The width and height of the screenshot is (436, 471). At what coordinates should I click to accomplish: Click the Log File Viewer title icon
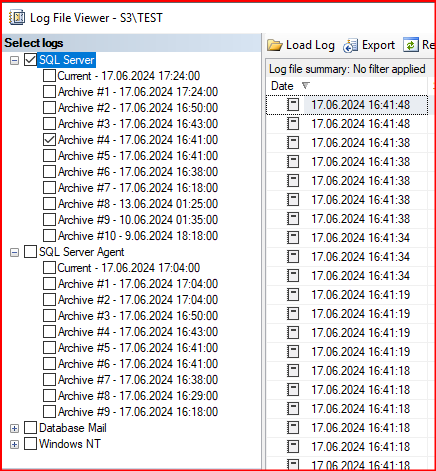[x=17, y=17]
